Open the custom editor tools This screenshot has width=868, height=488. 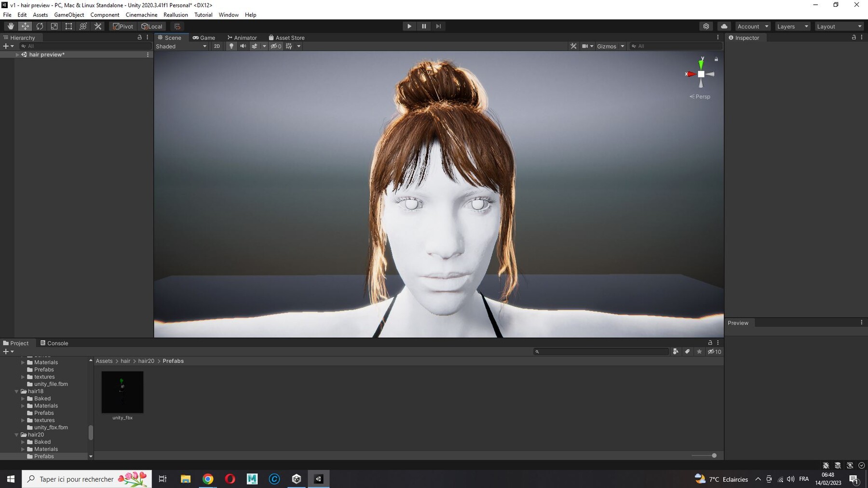click(98, 26)
